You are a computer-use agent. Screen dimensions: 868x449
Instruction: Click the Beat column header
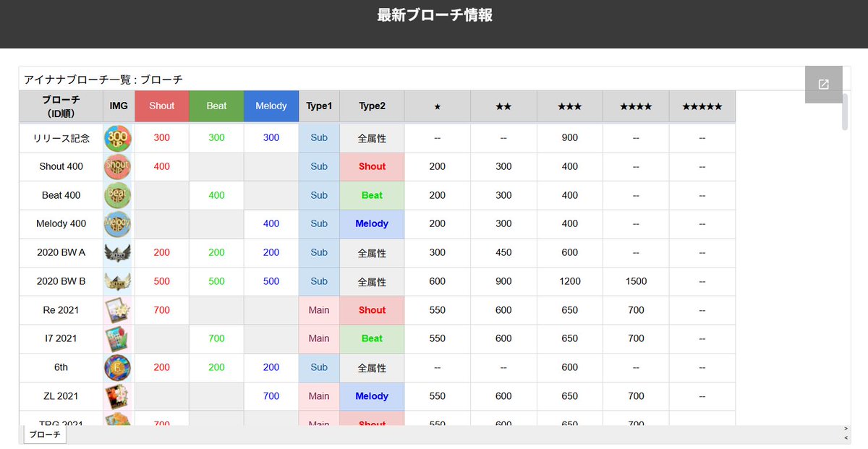click(216, 106)
